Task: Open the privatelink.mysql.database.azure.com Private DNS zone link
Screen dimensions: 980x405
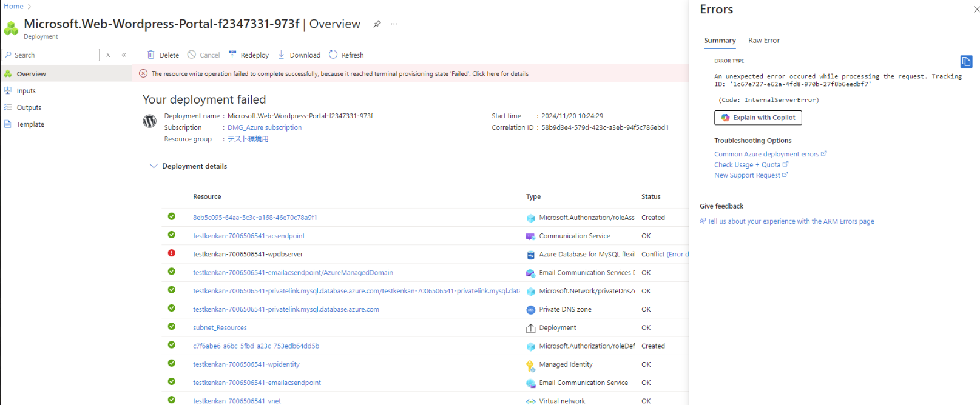Action: click(x=286, y=309)
